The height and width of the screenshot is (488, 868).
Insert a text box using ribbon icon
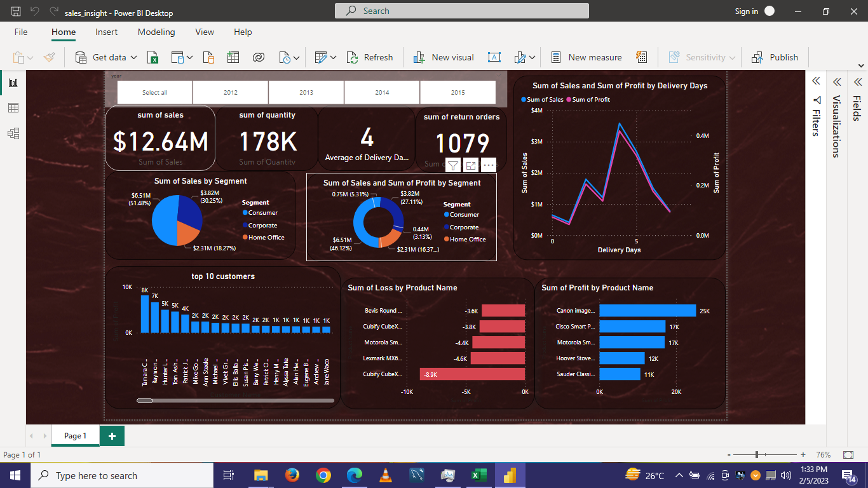tap(494, 57)
